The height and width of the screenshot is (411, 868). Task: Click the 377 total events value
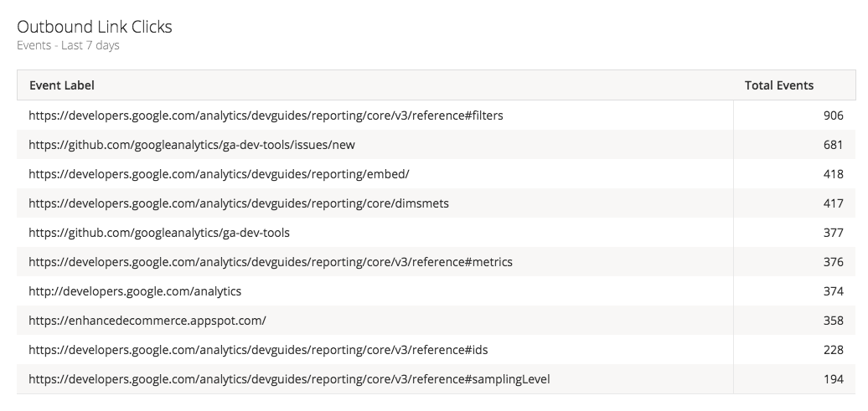833,233
